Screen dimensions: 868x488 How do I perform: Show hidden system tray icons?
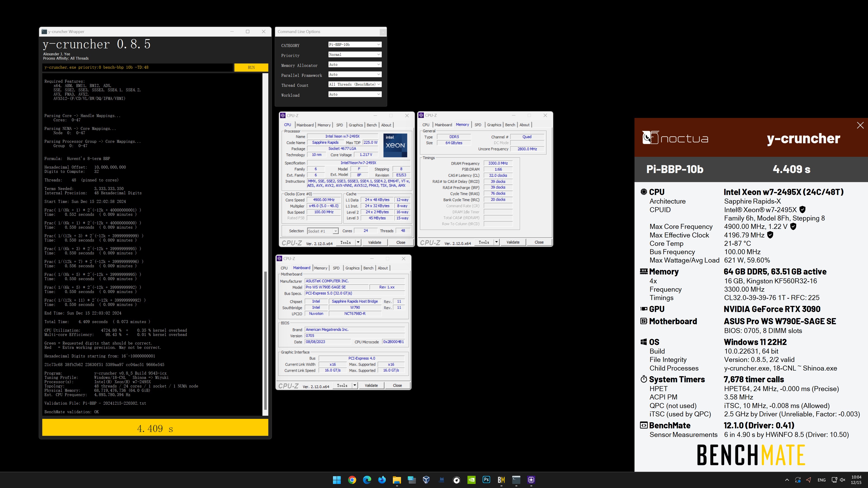coord(787,480)
